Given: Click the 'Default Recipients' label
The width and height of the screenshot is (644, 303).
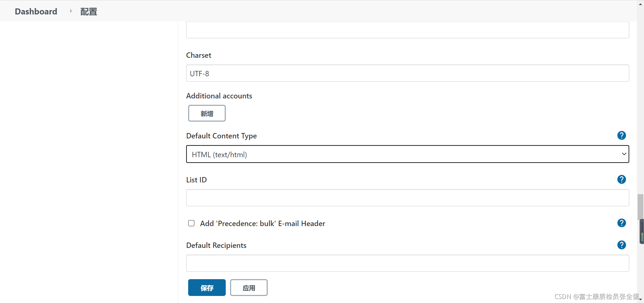Looking at the screenshot, I should click(x=216, y=245).
